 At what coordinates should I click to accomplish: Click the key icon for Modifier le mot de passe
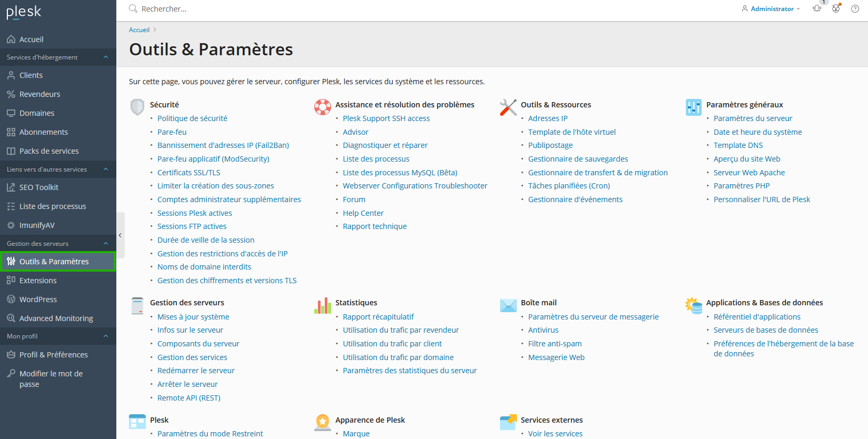coord(11,374)
